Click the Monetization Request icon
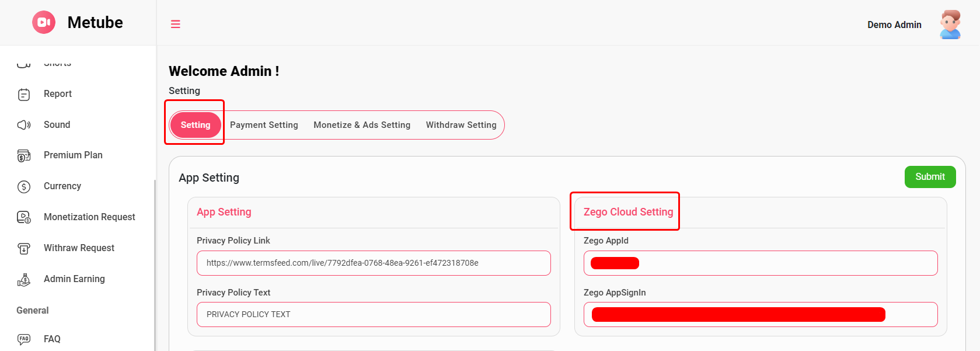The image size is (980, 351). (x=24, y=217)
